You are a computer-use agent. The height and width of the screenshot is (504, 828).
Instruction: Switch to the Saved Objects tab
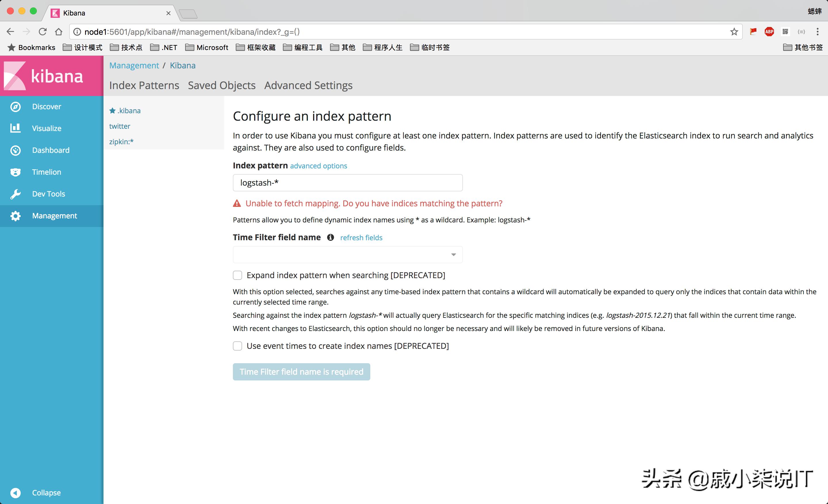tap(222, 85)
